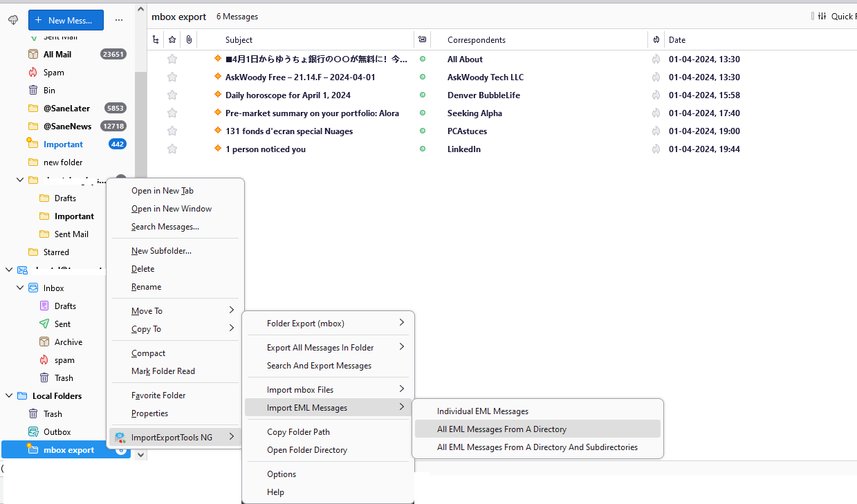Expand the Folder Export (mbox) submenu
This screenshot has width=857, height=504.
[x=328, y=324]
